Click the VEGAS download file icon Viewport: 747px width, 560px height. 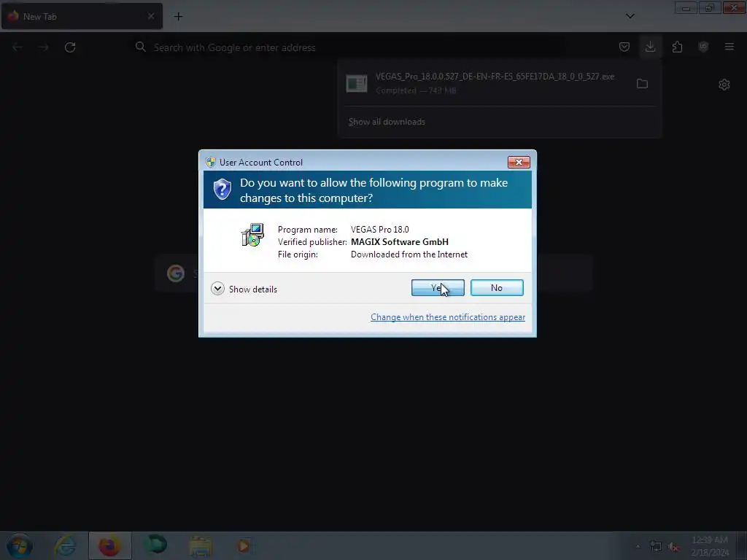[x=356, y=84]
